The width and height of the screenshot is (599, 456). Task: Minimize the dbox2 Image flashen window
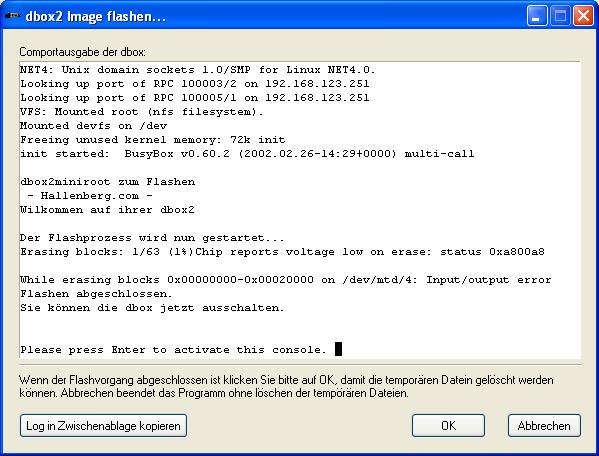coord(536,16)
